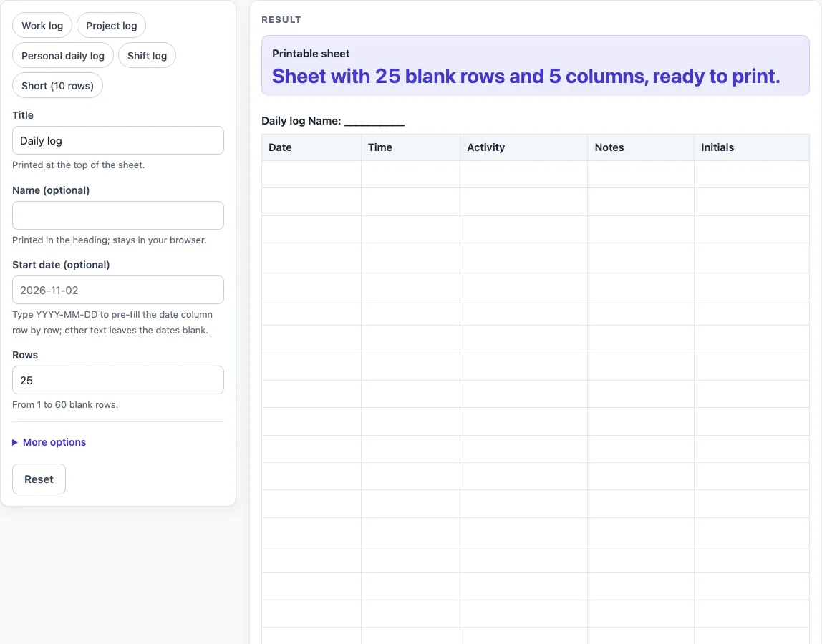Click the 'Printed at the top' hint text
The width and height of the screenshot is (822, 644).
tap(79, 165)
